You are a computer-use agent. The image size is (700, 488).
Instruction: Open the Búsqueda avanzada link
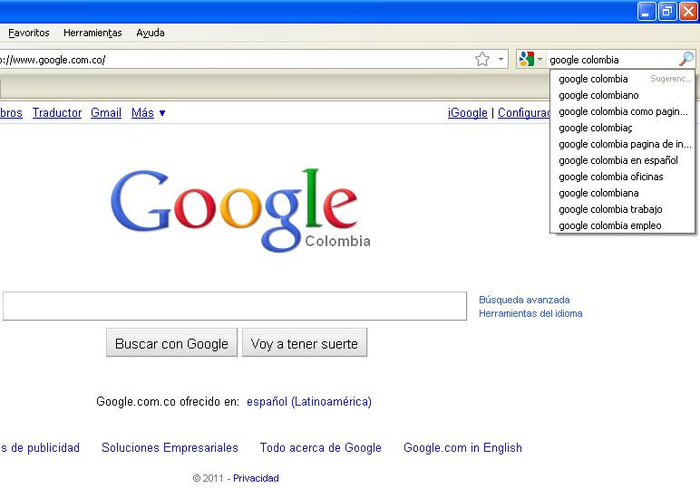pyautogui.click(x=524, y=300)
